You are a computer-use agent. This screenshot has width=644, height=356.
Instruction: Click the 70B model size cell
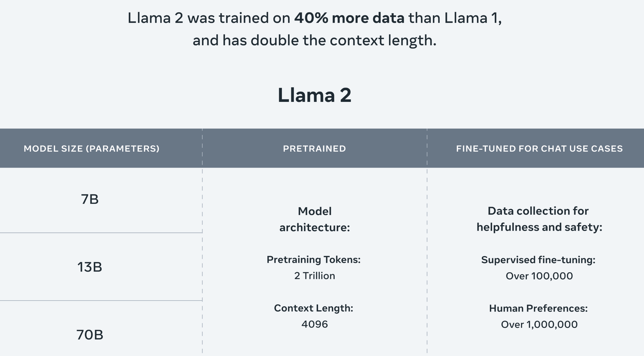(90, 335)
